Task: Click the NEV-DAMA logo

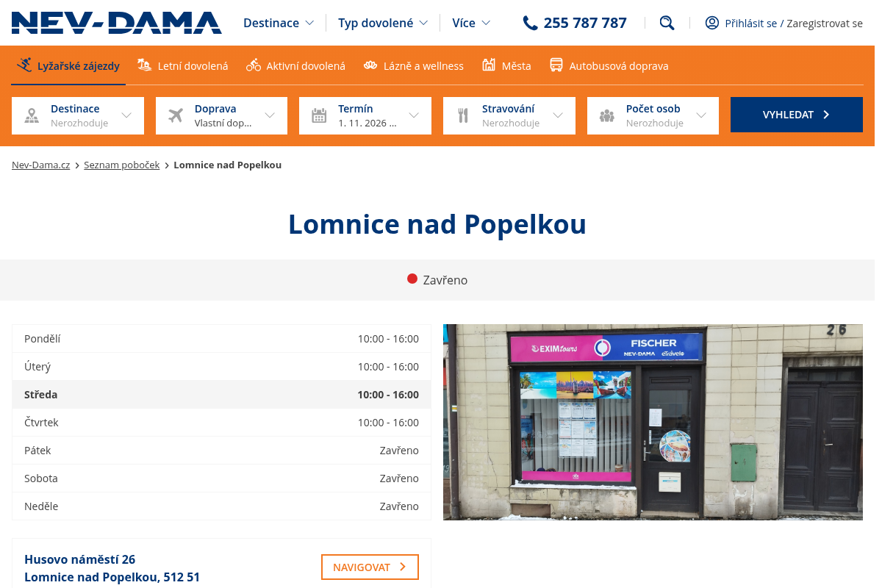Action: (116, 23)
